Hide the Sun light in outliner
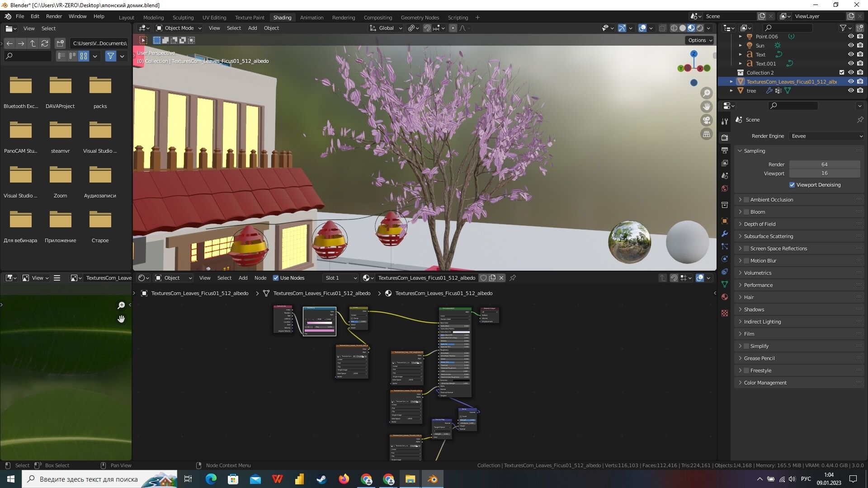The image size is (868, 488). (x=850, y=46)
